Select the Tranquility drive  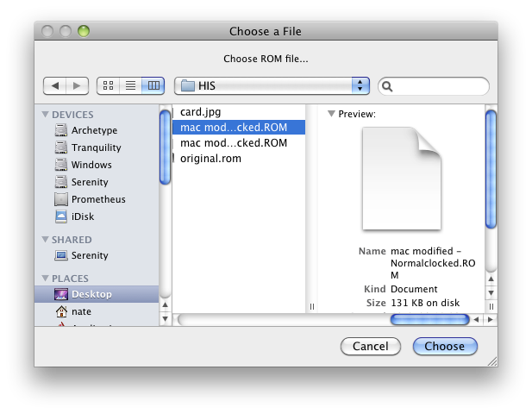coord(97,147)
